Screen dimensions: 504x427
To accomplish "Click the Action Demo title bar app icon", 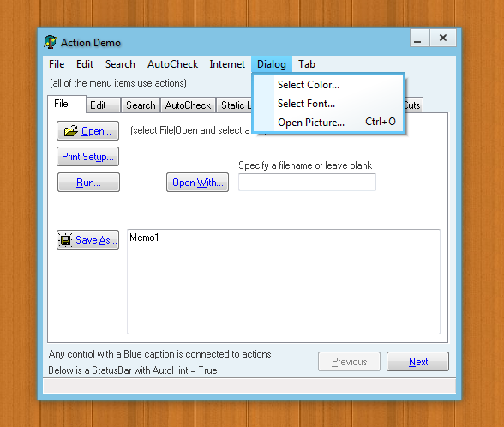I will pyautogui.click(x=50, y=42).
